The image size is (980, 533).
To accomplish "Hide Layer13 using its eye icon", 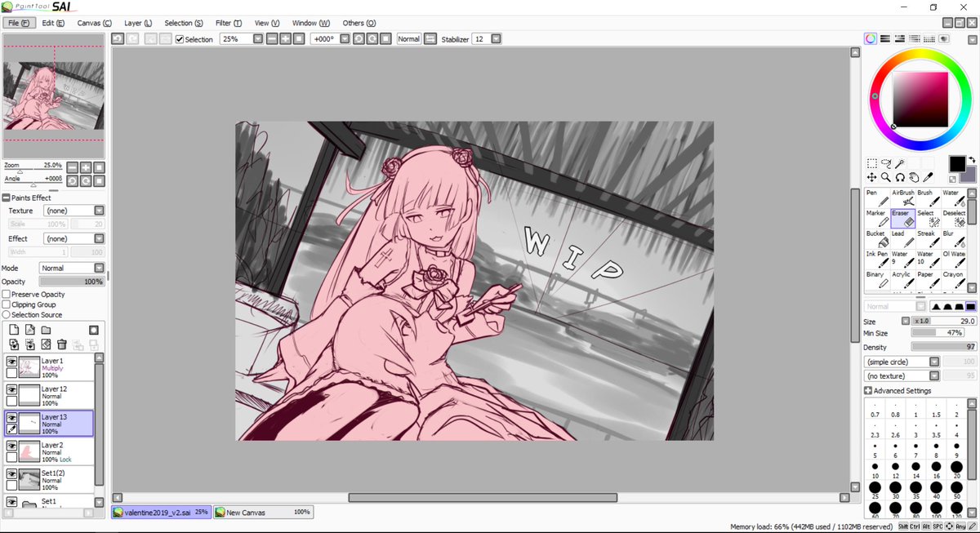I will (x=12, y=418).
